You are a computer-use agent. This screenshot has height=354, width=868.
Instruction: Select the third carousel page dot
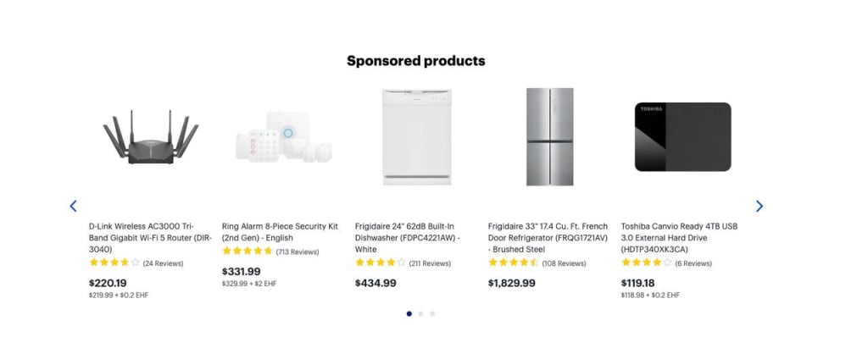pyautogui.click(x=431, y=313)
